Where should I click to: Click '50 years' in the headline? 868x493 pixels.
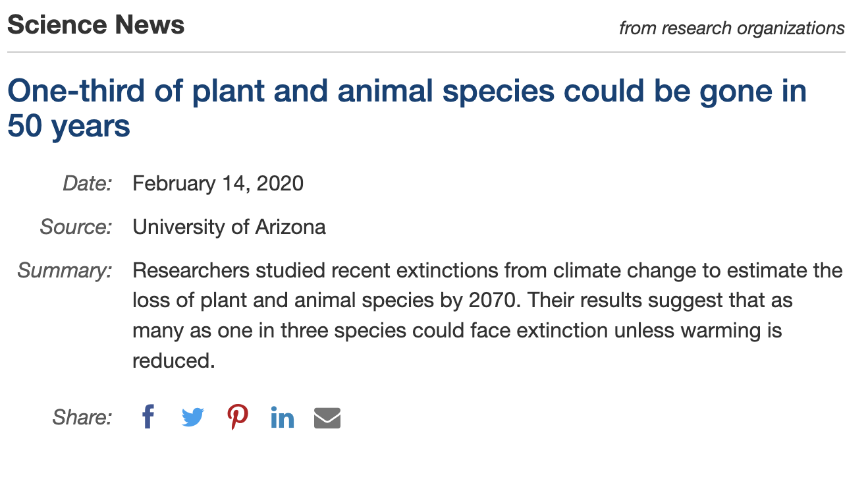point(68,125)
